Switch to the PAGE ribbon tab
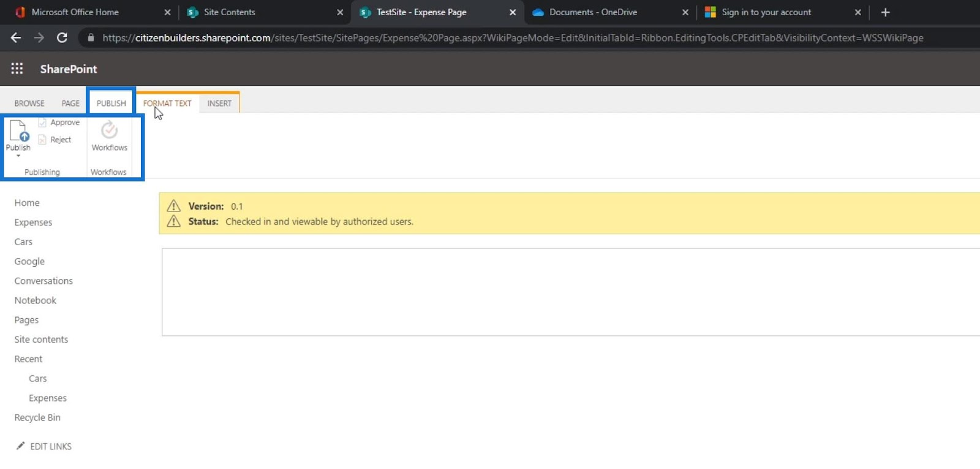Image resolution: width=980 pixels, height=469 pixels. [70, 104]
